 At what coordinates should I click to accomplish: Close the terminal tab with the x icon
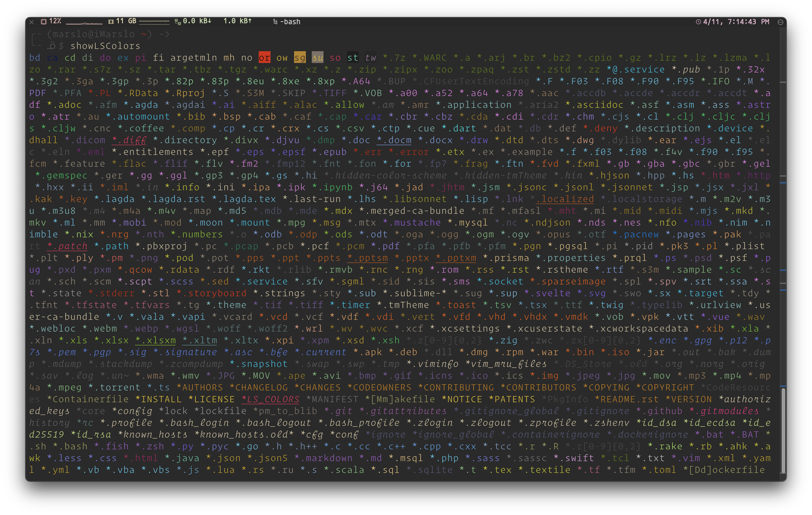[x=31, y=22]
